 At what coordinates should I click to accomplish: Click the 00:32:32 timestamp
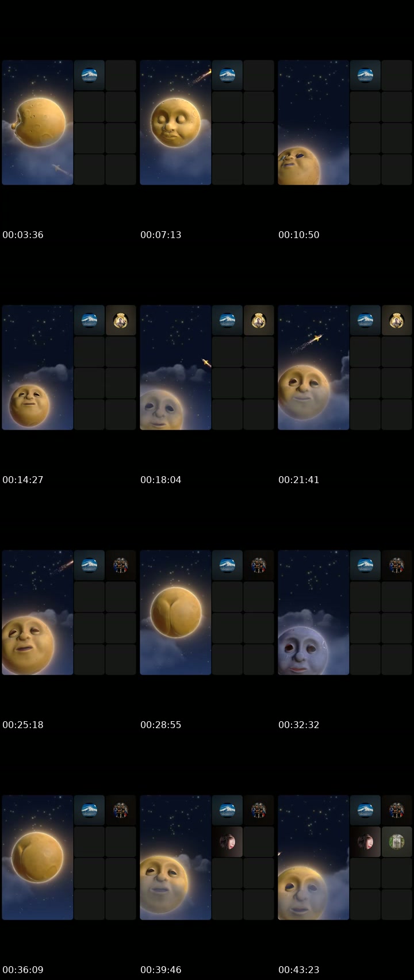[299, 725]
